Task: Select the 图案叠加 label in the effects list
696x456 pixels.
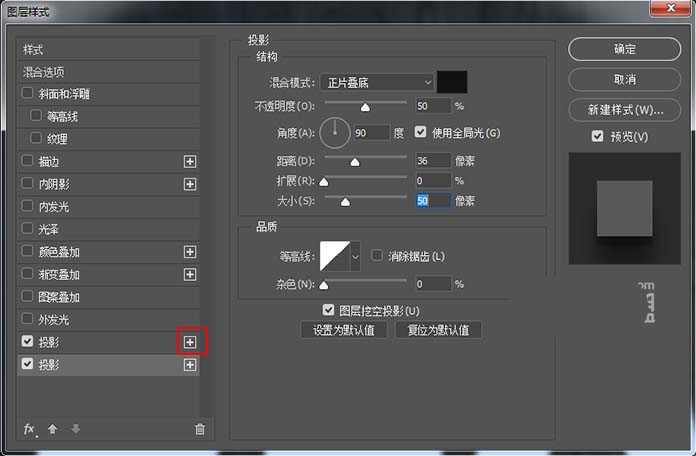Action: [x=59, y=297]
